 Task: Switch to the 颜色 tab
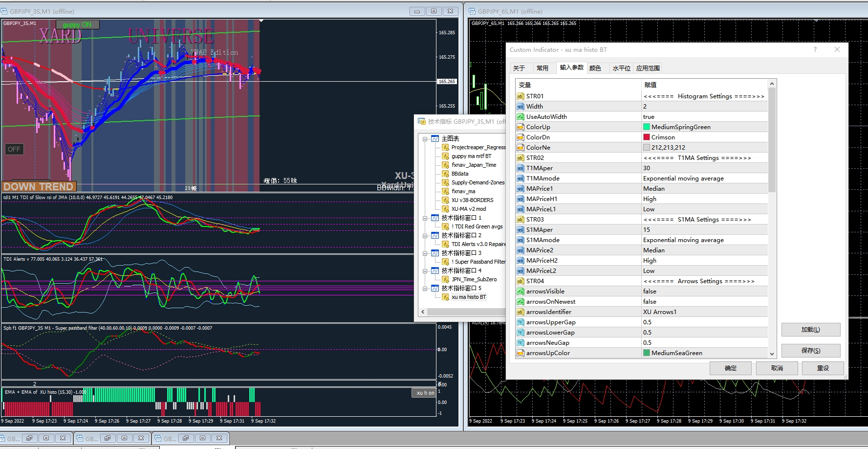coord(595,68)
